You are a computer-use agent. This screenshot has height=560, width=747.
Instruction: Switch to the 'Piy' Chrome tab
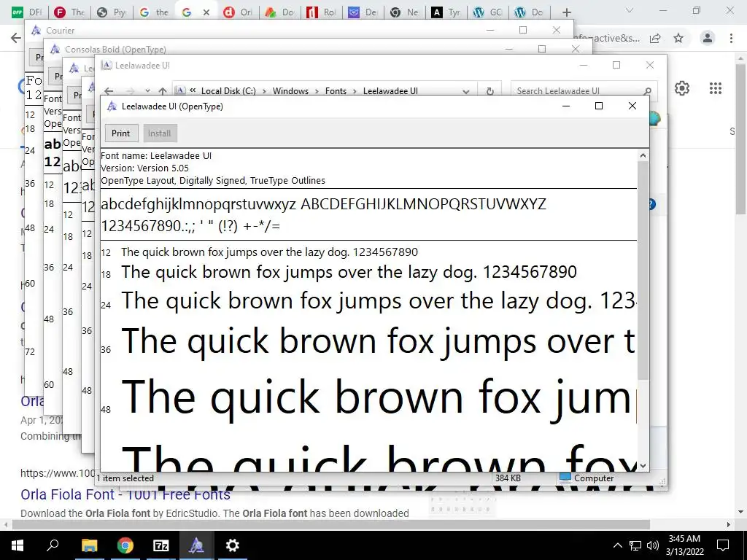coord(112,12)
